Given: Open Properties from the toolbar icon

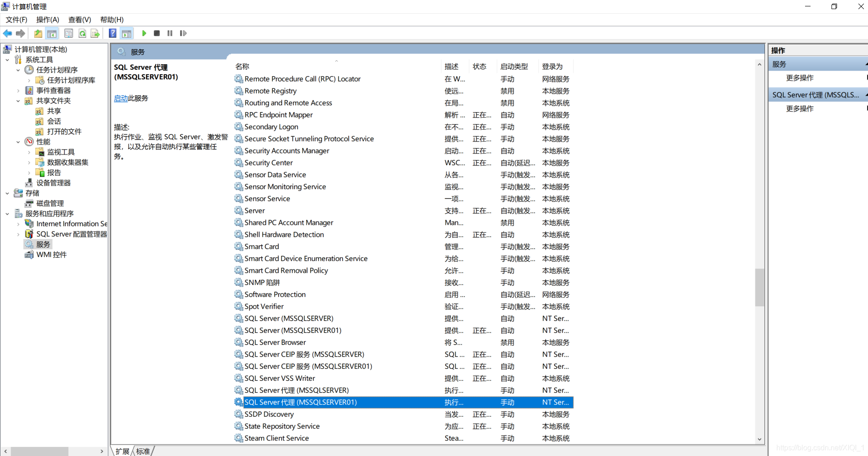Looking at the screenshot, I should click(68, 33).
